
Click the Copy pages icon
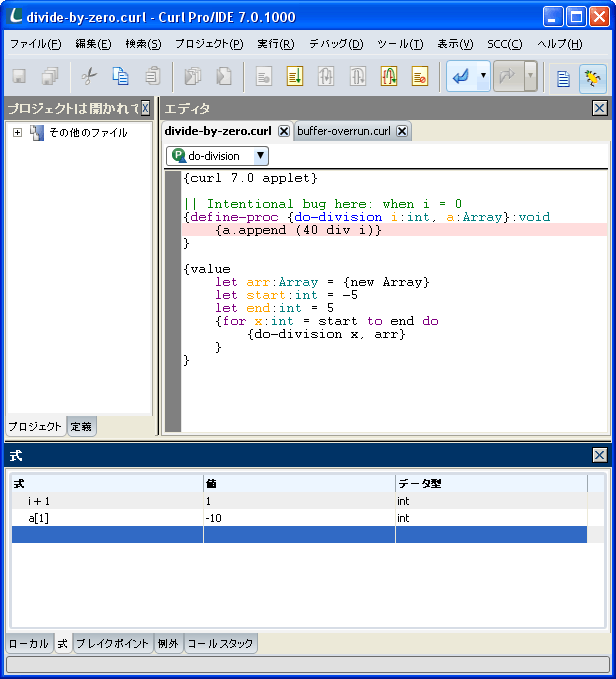[120, 77]
